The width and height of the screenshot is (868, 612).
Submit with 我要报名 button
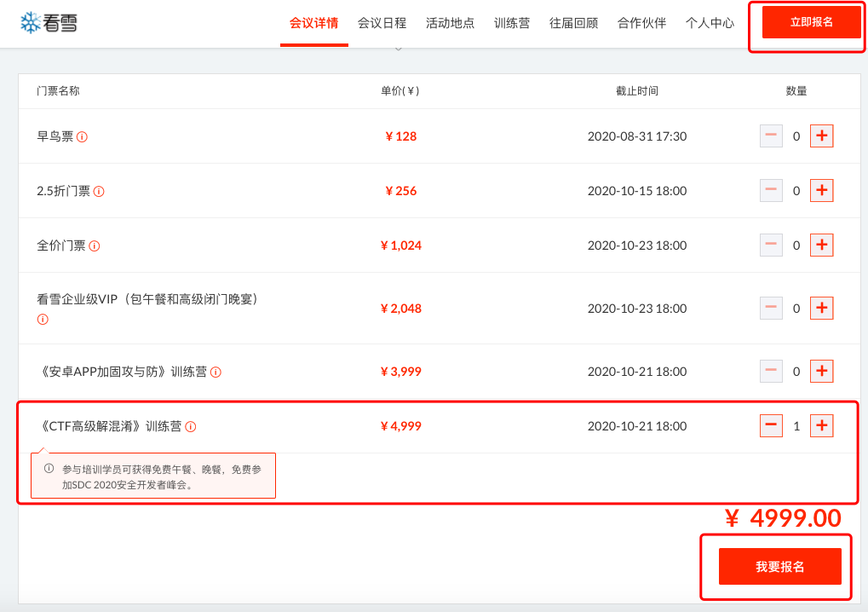pyautogui.click(x=780, y=567)
